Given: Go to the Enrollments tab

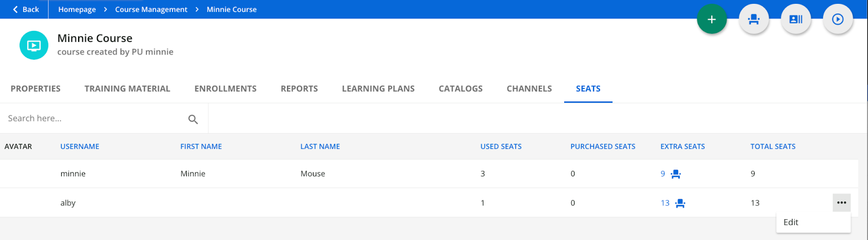Looking at the screenshot, I should pos(225,89).
